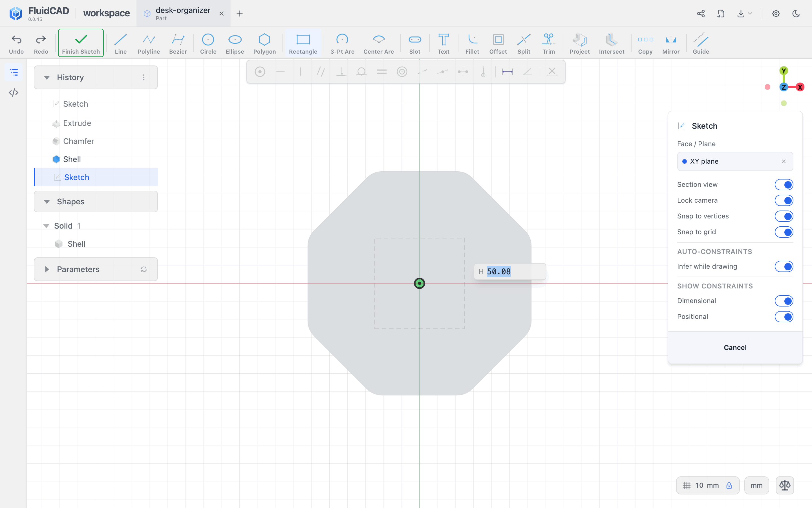Select the Project geometry tool
This screenshot has width=812, height=508.
click(579, 43)
